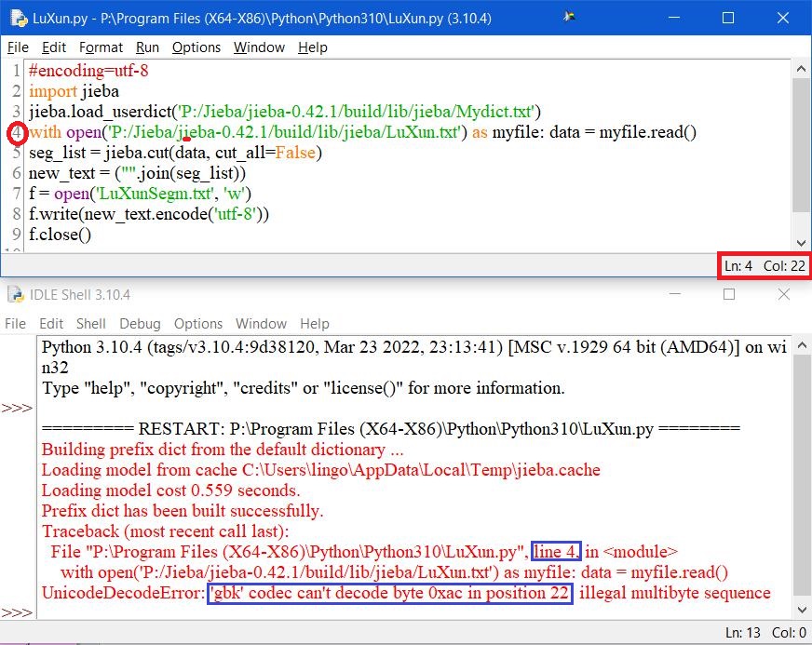Click the 'Type "help", "copyright"' shell line
This screenshot has height=645, width=812.
[x=304, y=388]
